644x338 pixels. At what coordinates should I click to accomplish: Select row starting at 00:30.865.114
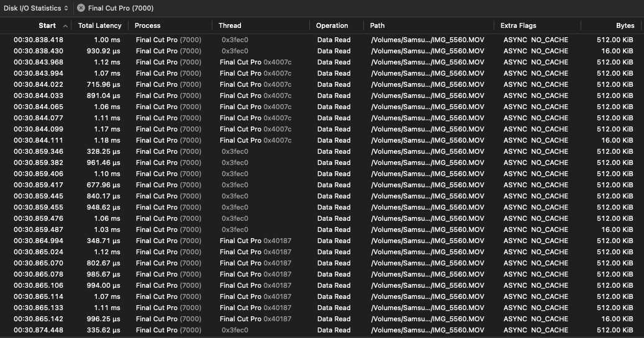322,296
